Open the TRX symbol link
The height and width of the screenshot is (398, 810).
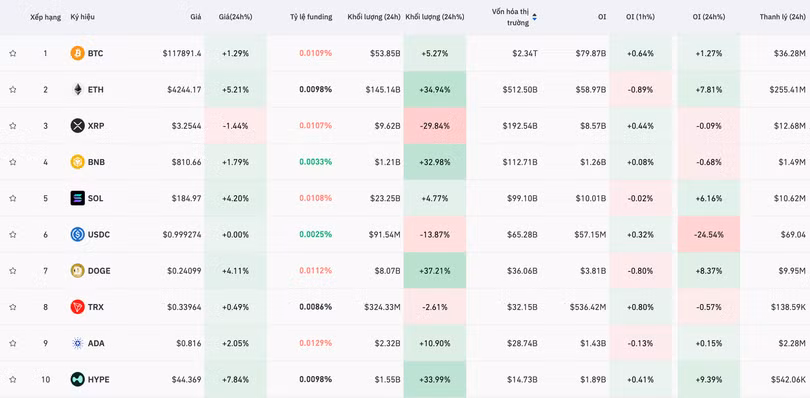96,307
